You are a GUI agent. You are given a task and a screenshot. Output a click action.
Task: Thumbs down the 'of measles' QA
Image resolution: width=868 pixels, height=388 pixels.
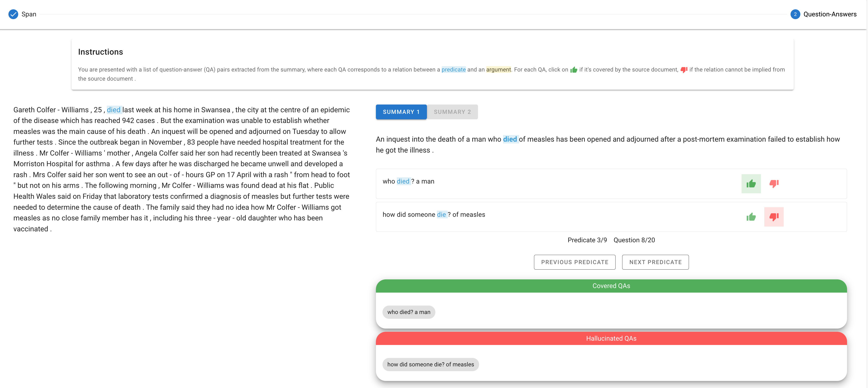(774, 217)
